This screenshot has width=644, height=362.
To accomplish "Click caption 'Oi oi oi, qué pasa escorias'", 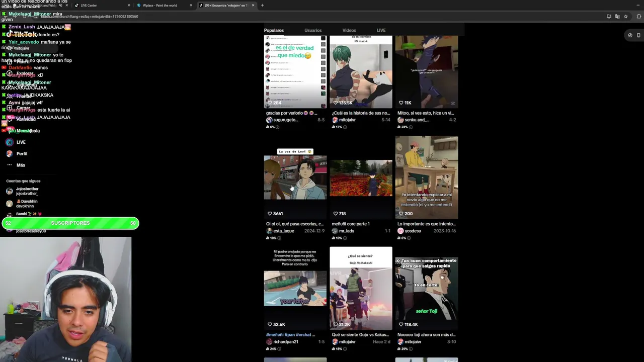I will [x=294, y=224].
